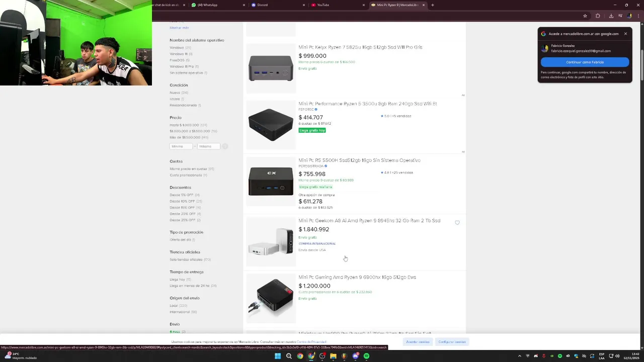Close the YouTube tab

(x=364, y=5)
